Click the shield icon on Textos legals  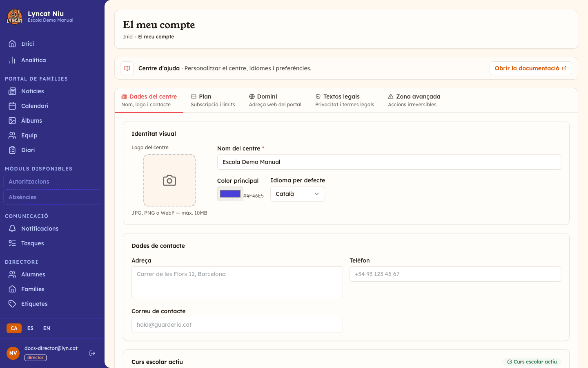pyautogui.click(x=318, y=96)
